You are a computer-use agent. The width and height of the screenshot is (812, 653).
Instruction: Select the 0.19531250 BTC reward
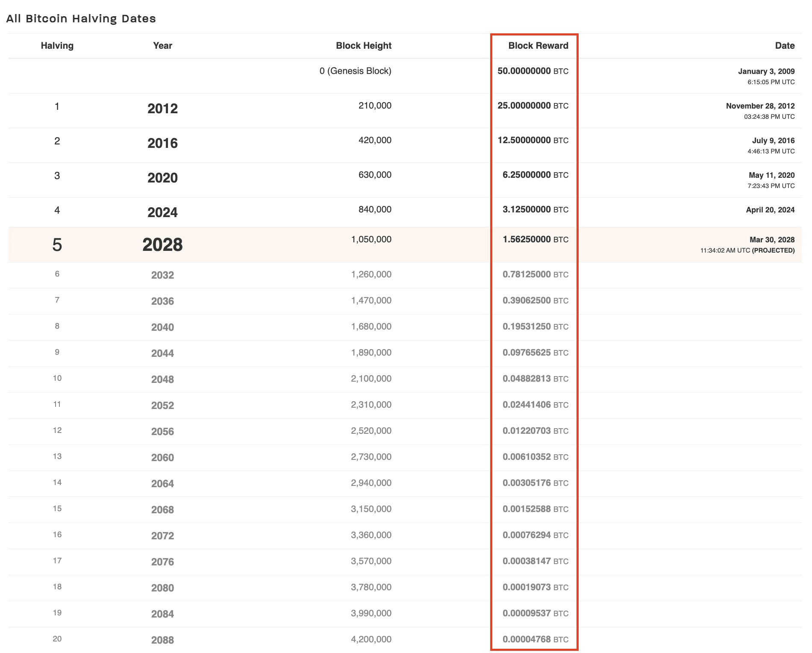point(535,326)
